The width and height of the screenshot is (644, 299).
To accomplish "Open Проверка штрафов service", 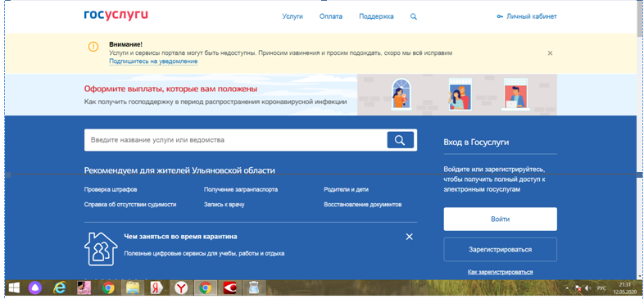I will [x=111, y=190].
